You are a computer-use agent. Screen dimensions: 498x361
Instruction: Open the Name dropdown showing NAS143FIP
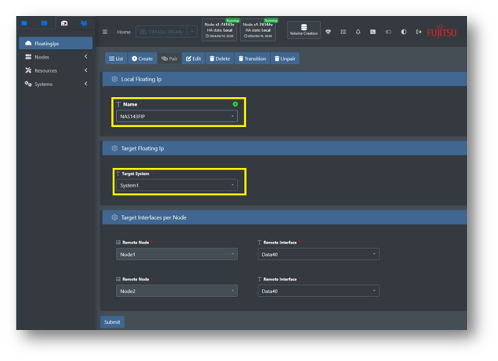[177, 116]
